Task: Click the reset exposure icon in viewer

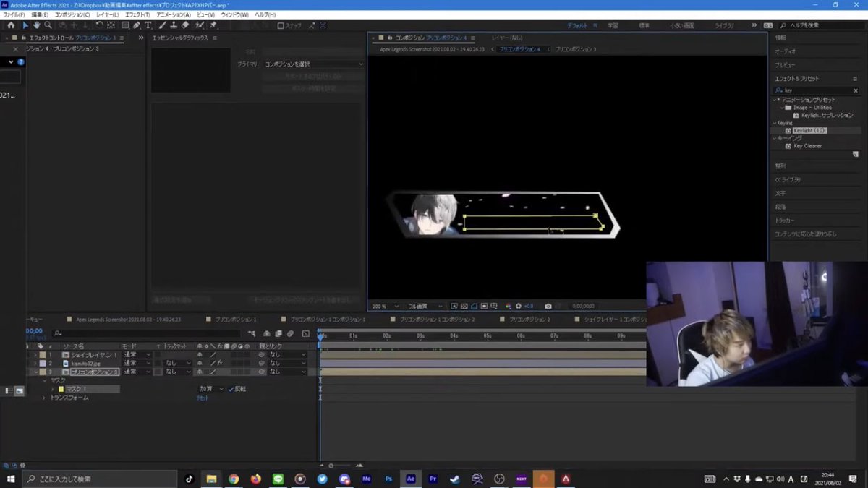Action: point(518,306)
